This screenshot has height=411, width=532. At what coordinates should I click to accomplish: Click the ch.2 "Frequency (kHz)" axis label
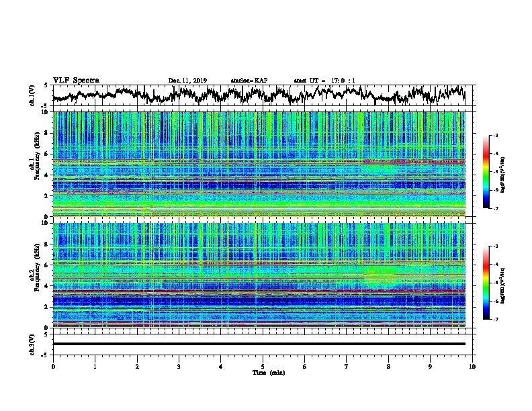click(x=37, y=267)
